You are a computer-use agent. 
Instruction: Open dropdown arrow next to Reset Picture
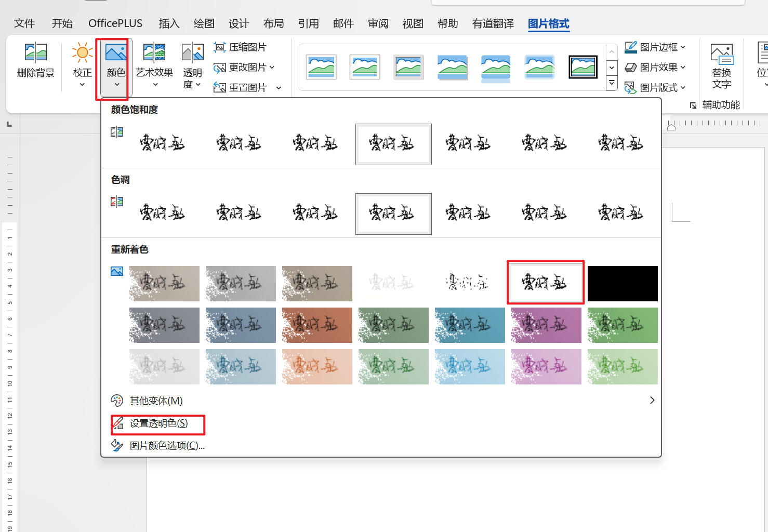[x=279, y=88]
